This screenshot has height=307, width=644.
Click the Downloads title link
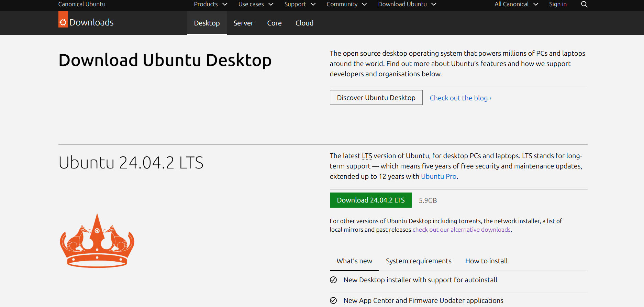[91, 22]
